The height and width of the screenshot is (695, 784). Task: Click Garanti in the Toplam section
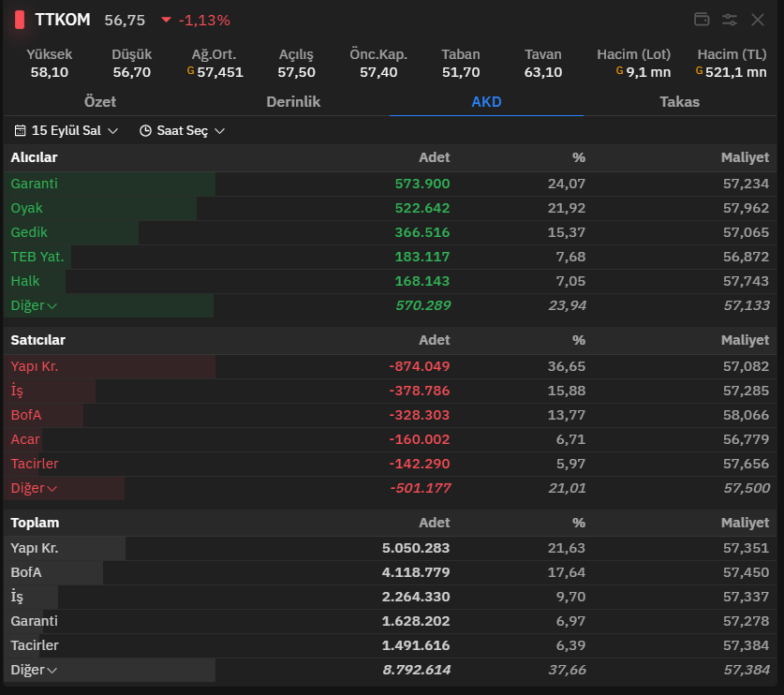pyautogui.click(x=390, y=622)
